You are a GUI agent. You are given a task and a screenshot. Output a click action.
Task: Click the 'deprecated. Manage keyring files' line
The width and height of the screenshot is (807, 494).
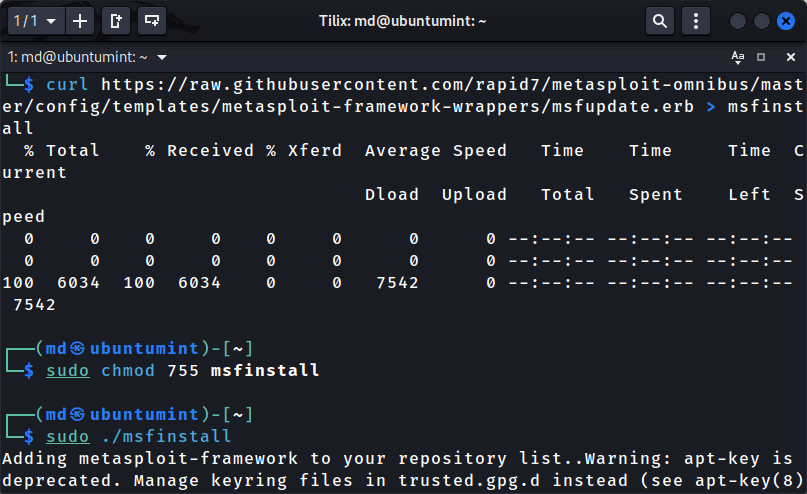[404, 481]
